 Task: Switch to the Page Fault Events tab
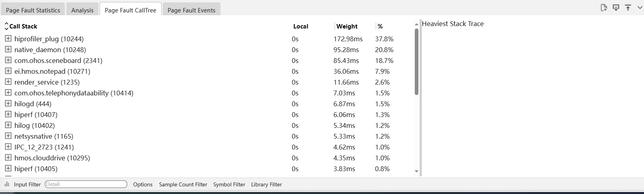pos(191,10)
